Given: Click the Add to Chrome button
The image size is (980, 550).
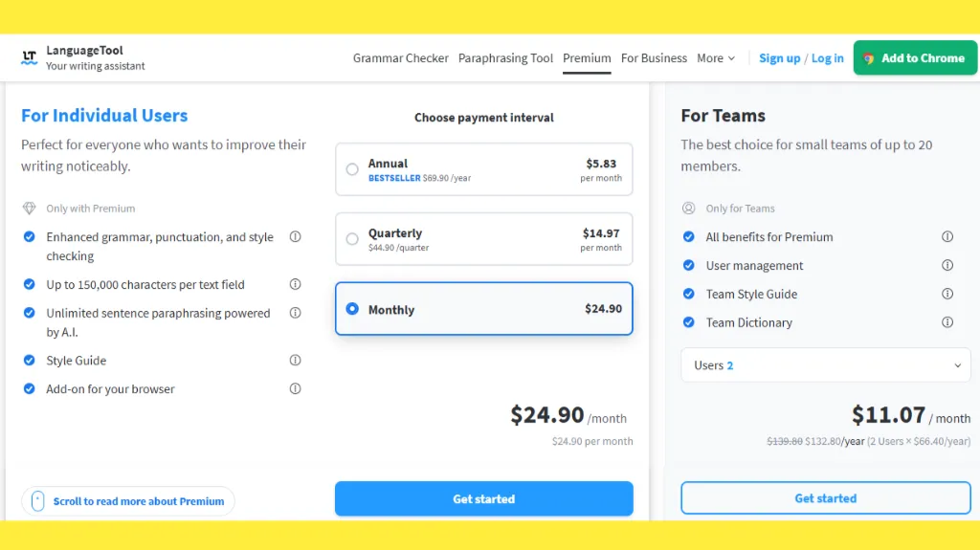Looking at the screenshot, I should (x=913, y=58).
